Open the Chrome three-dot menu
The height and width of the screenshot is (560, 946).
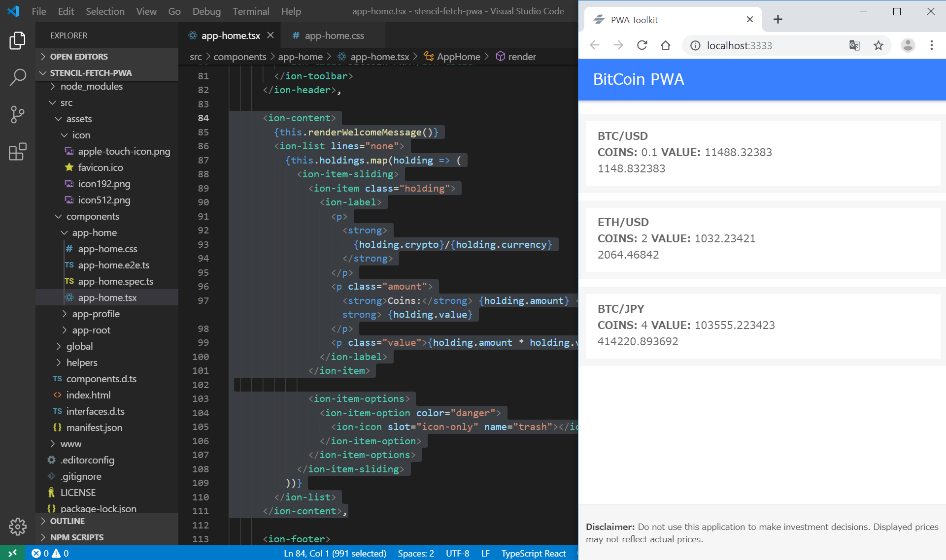click(931, 45)
